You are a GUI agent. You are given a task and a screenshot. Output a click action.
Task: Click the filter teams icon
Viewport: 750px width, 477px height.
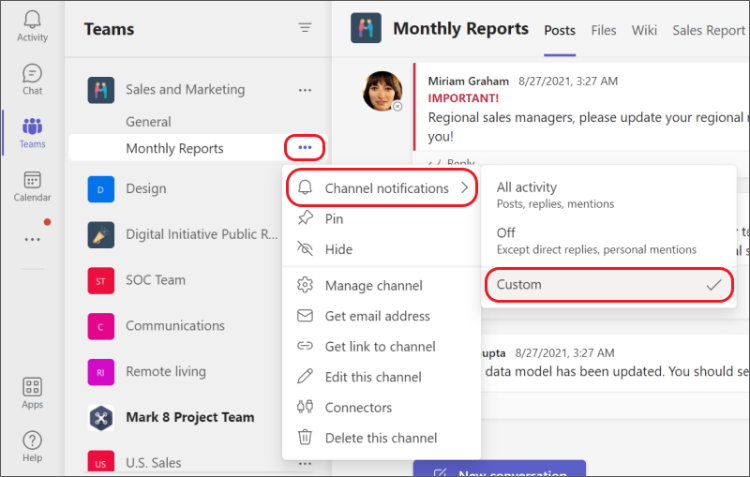305,29
